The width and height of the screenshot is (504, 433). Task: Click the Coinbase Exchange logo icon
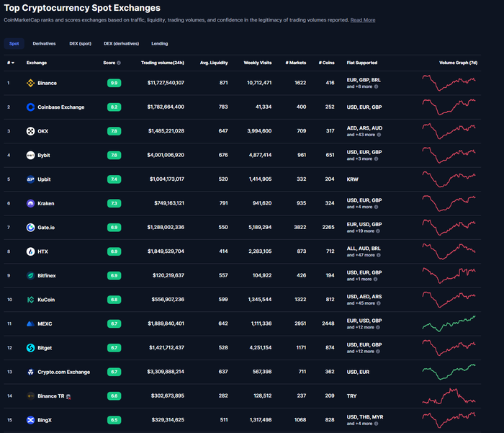pyautogui.click(x=30, y=107)
